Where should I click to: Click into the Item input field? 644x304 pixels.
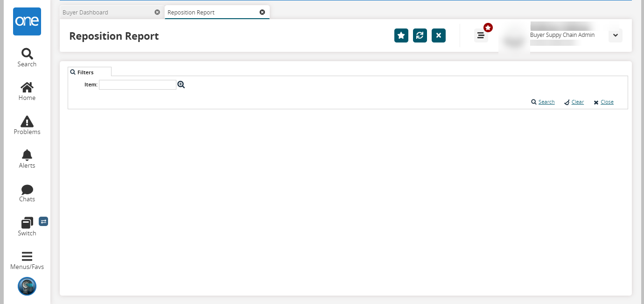pos(138,85)
